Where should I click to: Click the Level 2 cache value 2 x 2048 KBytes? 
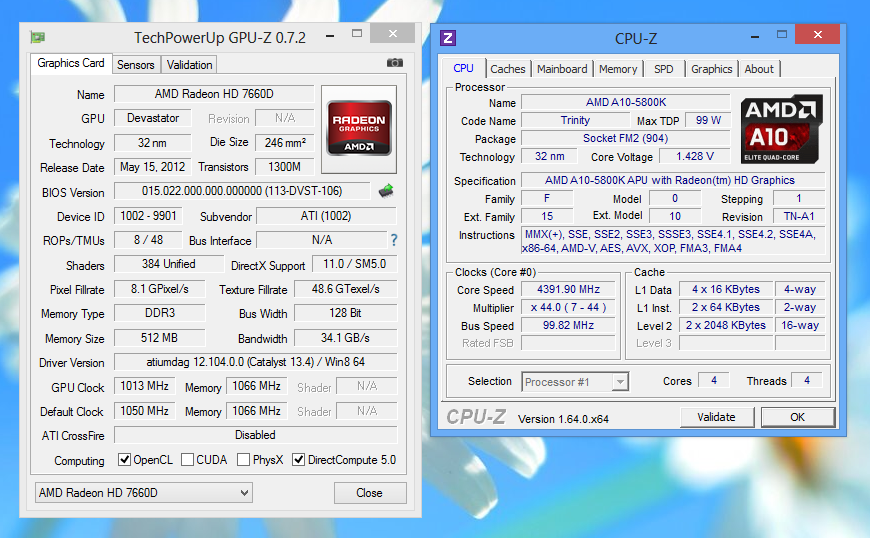726,326
